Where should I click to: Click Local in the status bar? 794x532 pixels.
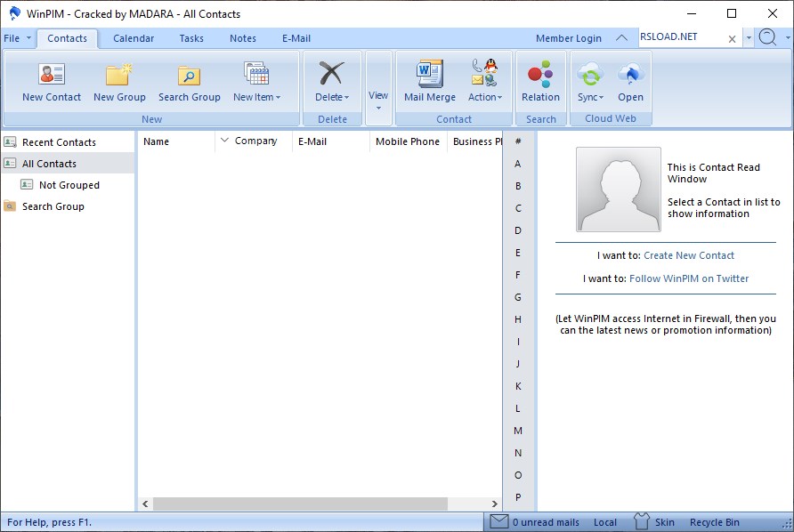[x=605, y=522]
